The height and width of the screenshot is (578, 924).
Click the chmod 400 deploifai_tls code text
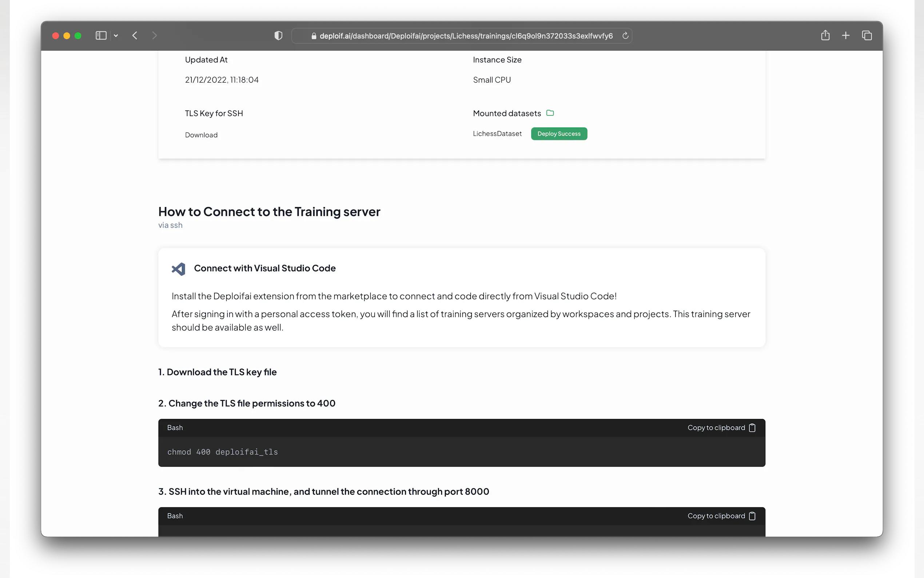[x=222, y=452]
